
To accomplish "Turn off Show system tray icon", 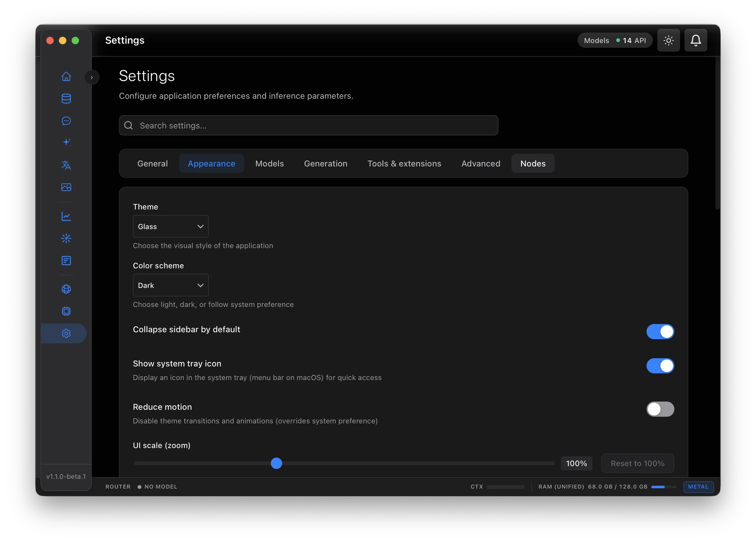I will click(x=660, y=366).
